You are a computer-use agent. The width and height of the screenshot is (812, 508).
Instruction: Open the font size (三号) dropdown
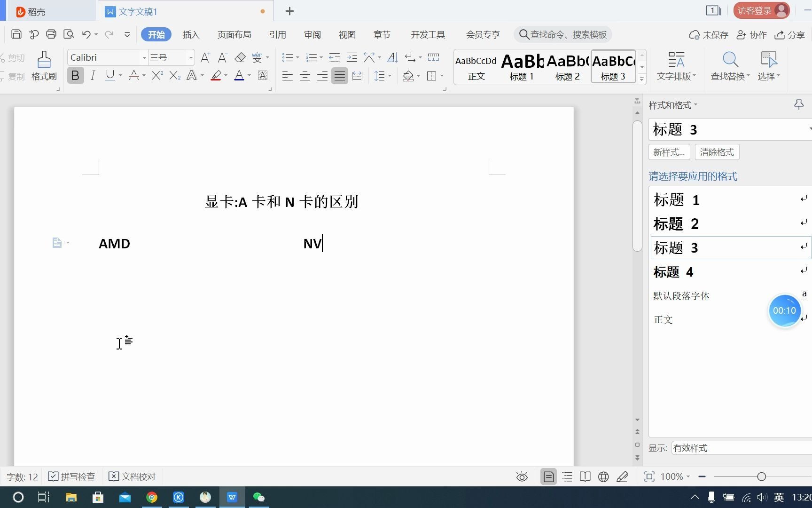(x=190, y=58)
